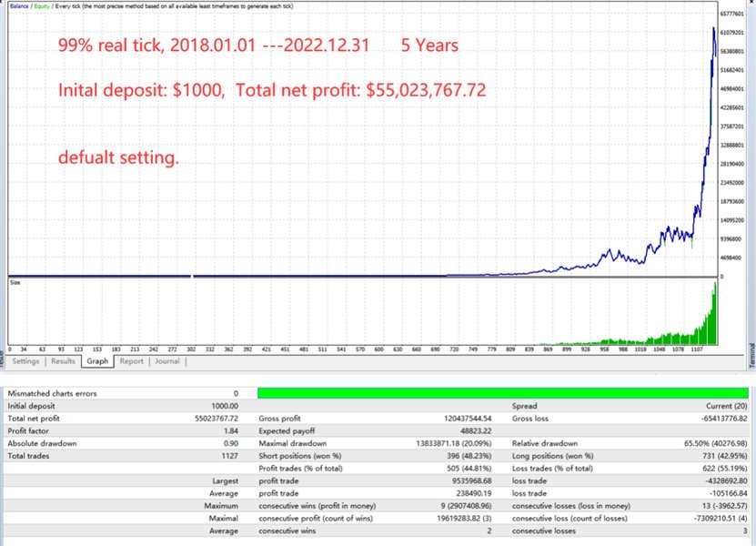The height and width of the screenshot is (546, 756).
Task: Click the Mismatched charts errors label
Action: click(x=52, y=394)
